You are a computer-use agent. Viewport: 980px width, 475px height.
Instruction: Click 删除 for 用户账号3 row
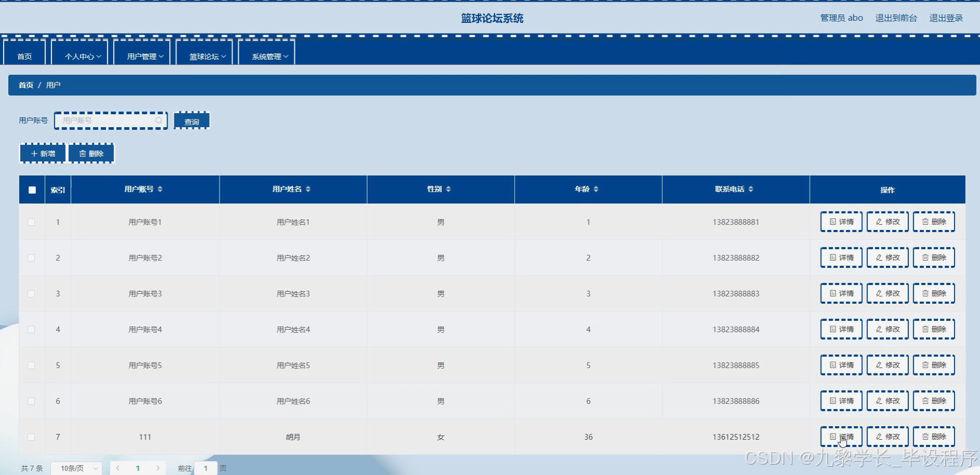tap(934, 293)
